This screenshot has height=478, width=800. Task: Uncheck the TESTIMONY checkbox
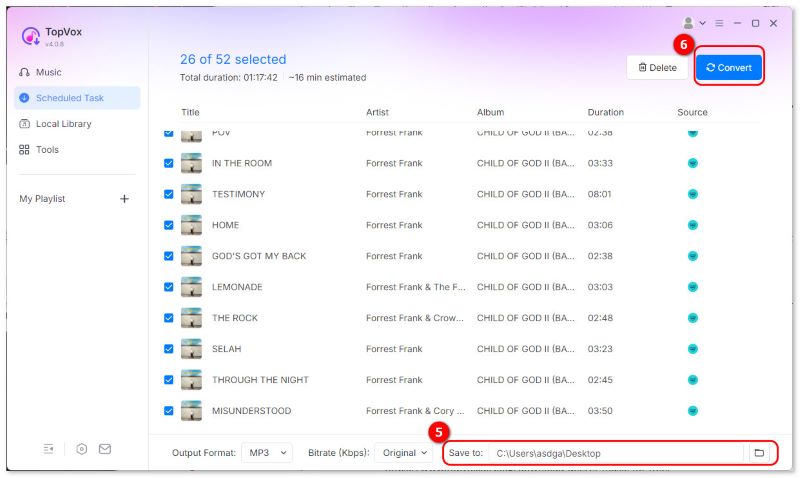coord(169,194)
